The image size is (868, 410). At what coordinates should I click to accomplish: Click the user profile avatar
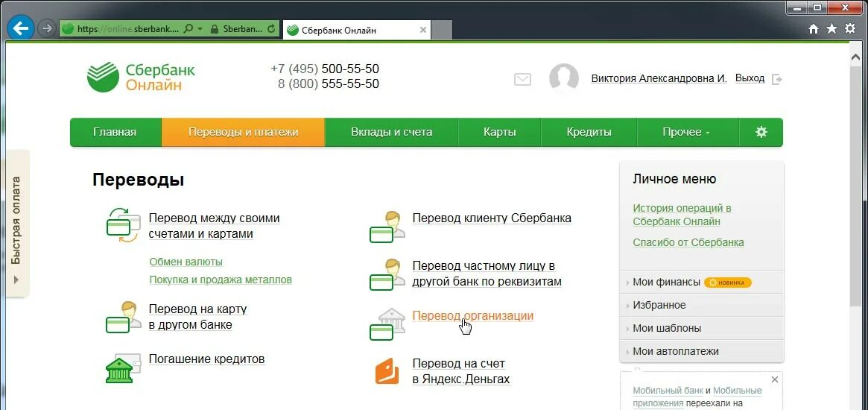(563, 78)
